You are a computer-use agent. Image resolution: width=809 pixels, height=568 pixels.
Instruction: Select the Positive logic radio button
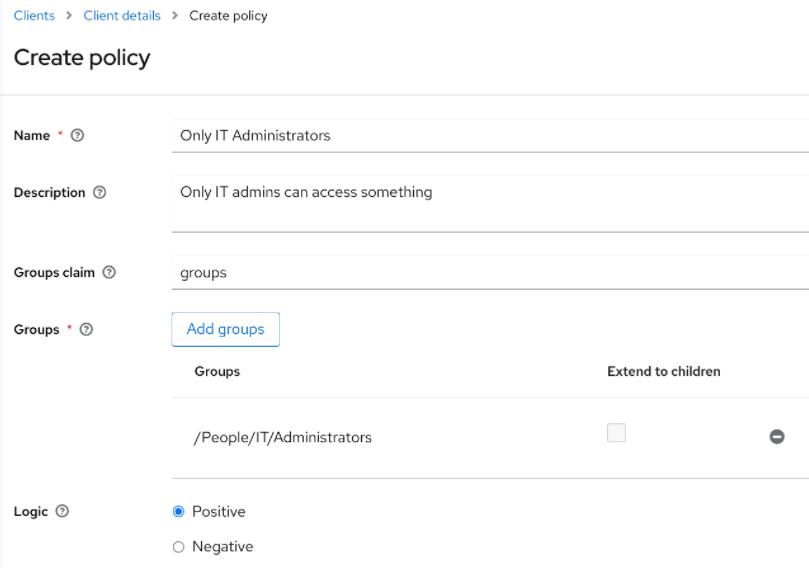(179, 512)
